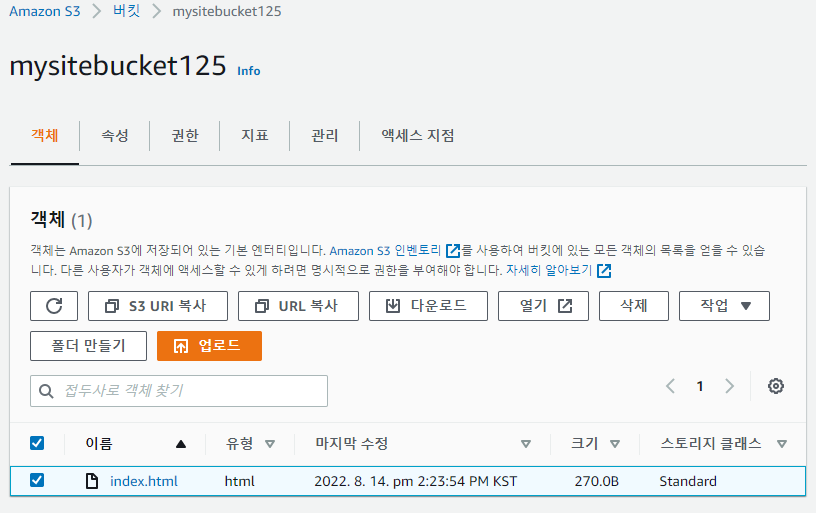Toggle the select-all header checkbox
The height and width of the screenshot is (513, 816).
click(37, 443)
